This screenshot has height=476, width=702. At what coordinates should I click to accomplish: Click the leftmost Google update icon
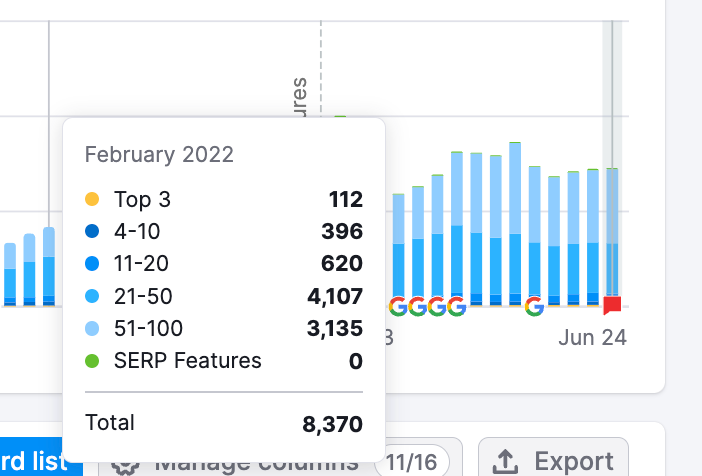coord(398,306)
